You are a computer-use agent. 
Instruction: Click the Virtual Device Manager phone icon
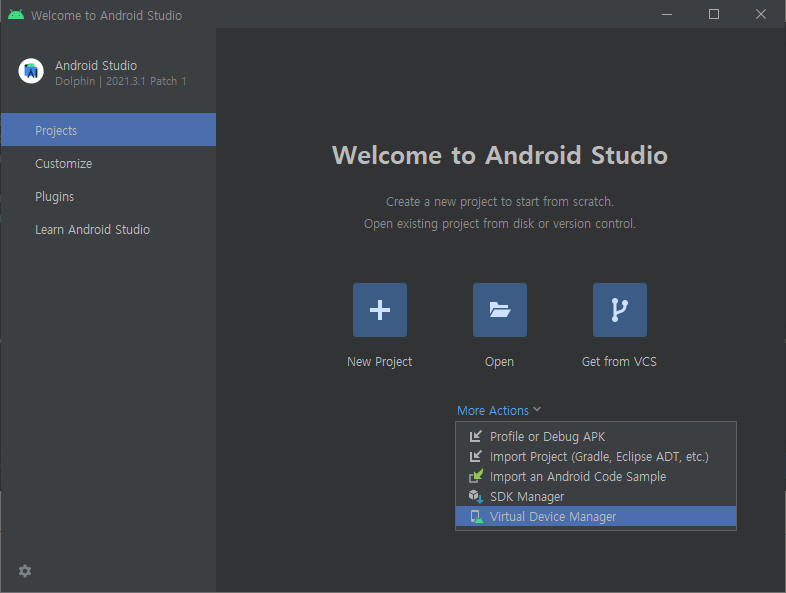click(x=476, y=516)
